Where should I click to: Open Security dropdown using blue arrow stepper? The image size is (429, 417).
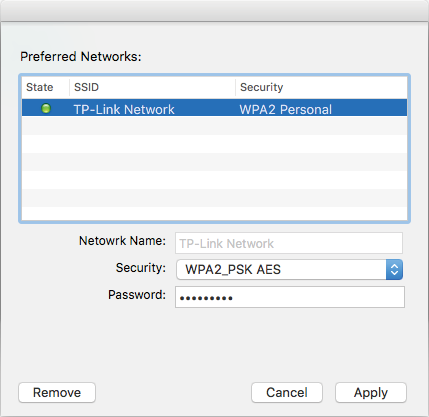click(394, 269)
